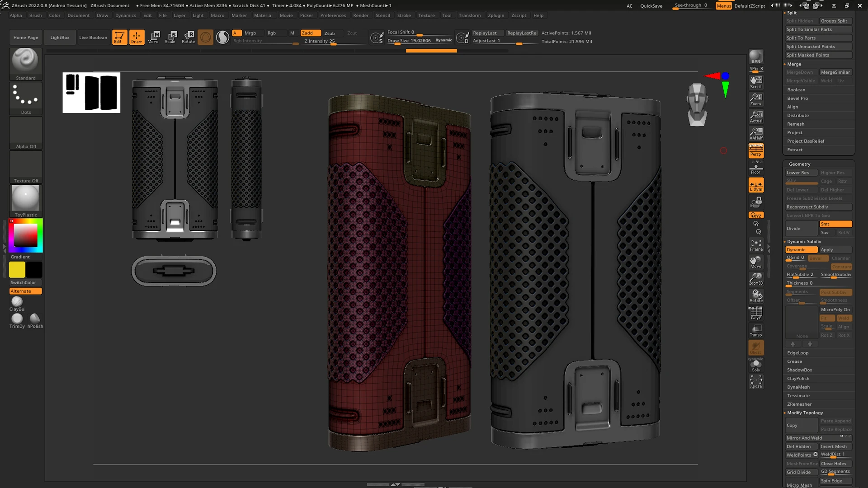Open the Alpha Off selector
The height and width of the screenshot is (488, 868).
26,133
